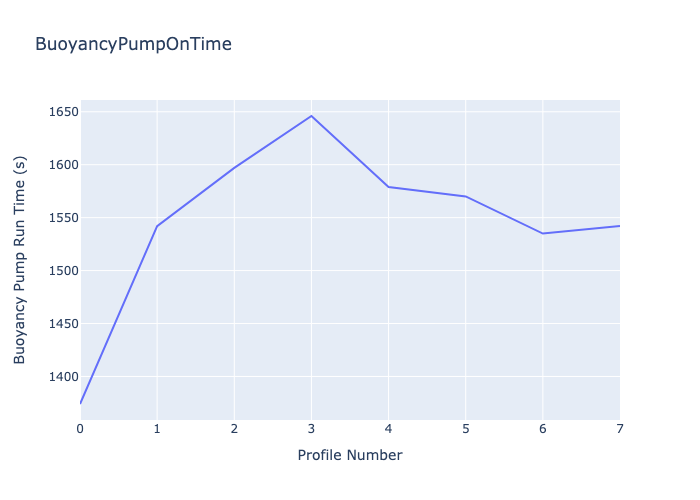The height and width of the screenshot is (500, 700).
Task: Click the x-axis tick label 7
Action: (x=619, y=428)
